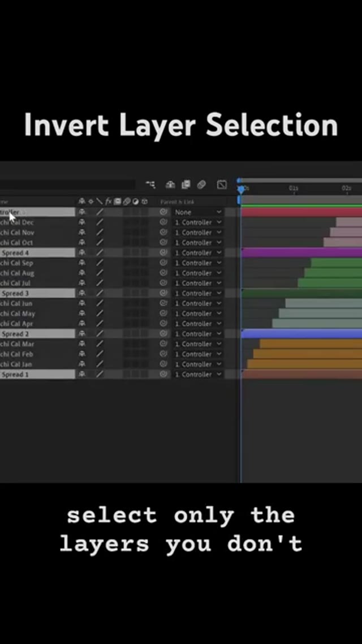The width and height of the screenshot is (362, 644).
Task: Toggle shy switch on Cal Nov layer
Action: click(82, 233)
